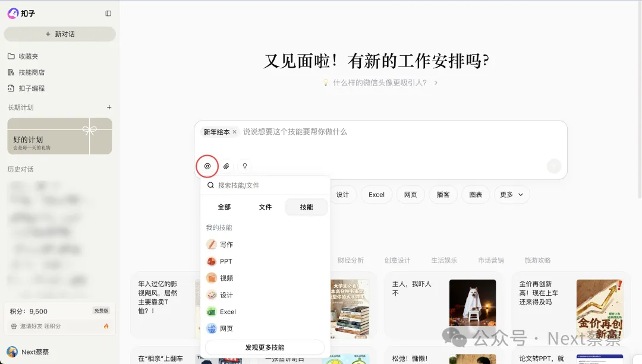Expand the 更多 skills dropdown
The width and height of the screenshot is (642, 364).
point(512,194)
